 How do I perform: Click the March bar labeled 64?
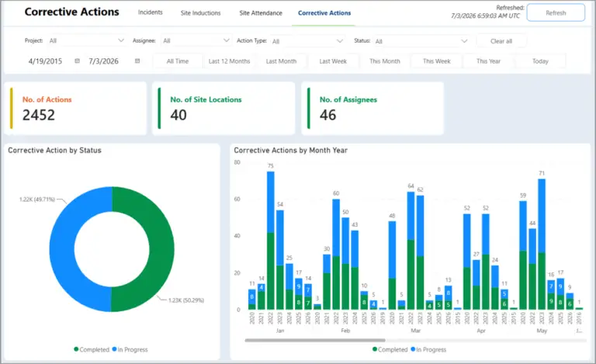tap(411, 251)
